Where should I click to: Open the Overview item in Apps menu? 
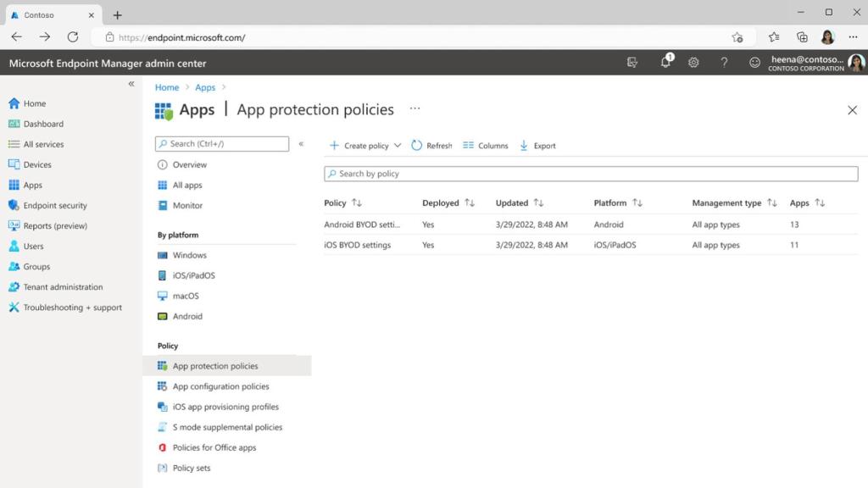click(x=182, y=165)
